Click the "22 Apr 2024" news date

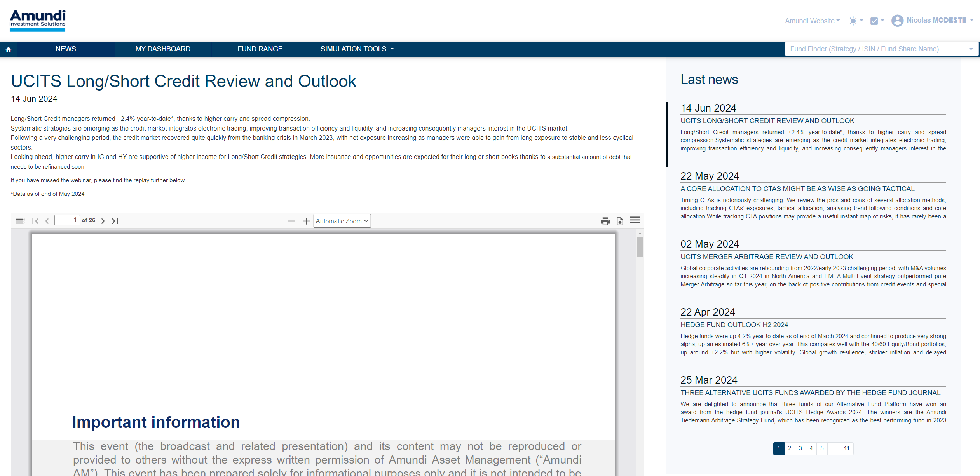coord(708,312)
